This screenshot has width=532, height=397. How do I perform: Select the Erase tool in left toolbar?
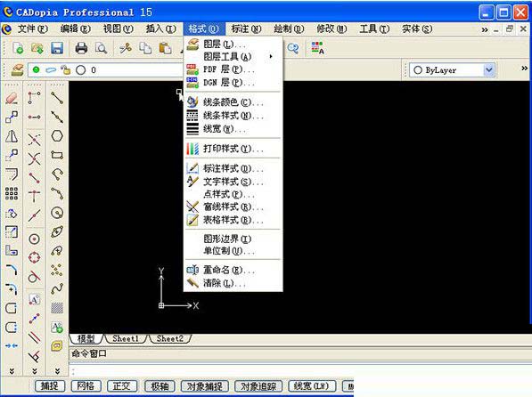point(12,98)
